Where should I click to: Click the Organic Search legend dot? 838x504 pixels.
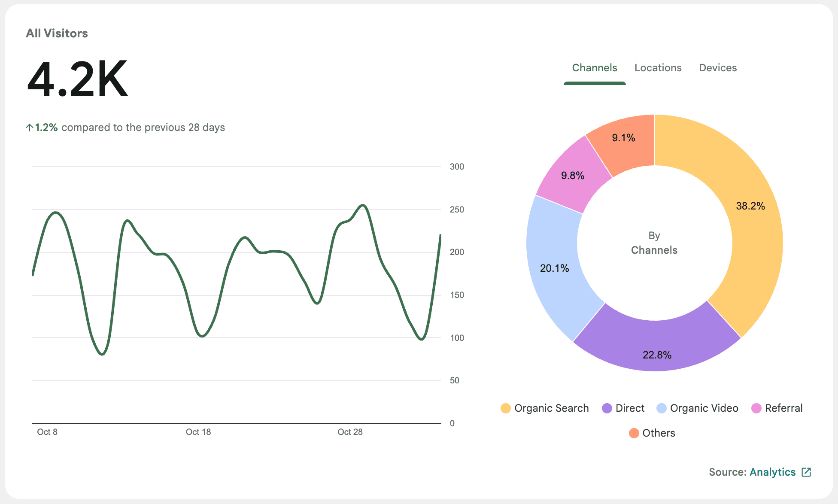click(506, 408)
